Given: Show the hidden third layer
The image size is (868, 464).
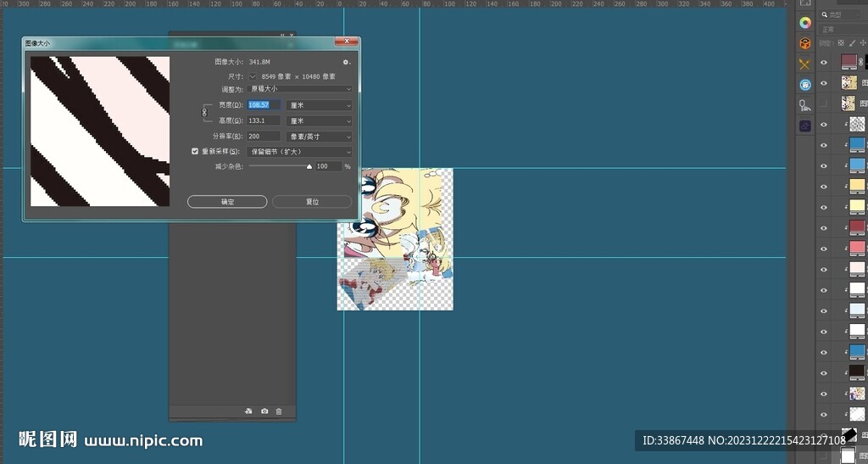Looking at the screenshot, I should pyautogui.click(x=823, y=103).
